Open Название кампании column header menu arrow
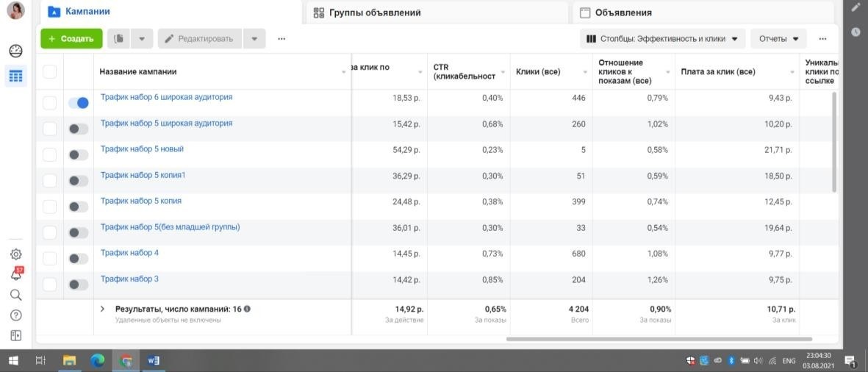 (344, 72)
